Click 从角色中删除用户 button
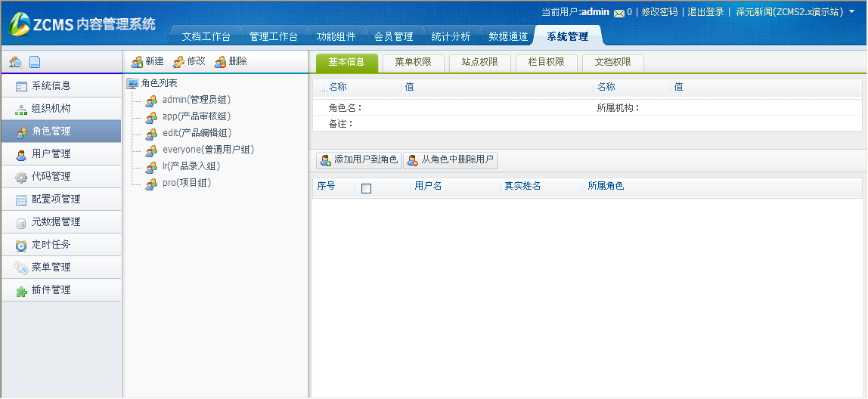868x399 pixels. (x=451, y=160)
